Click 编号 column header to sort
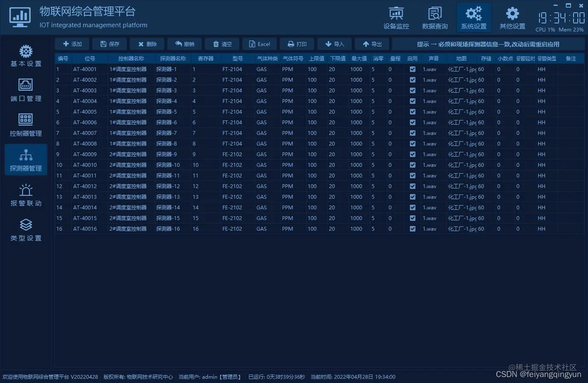The height and width of the screenshot is (383, 588). point(63,58)
